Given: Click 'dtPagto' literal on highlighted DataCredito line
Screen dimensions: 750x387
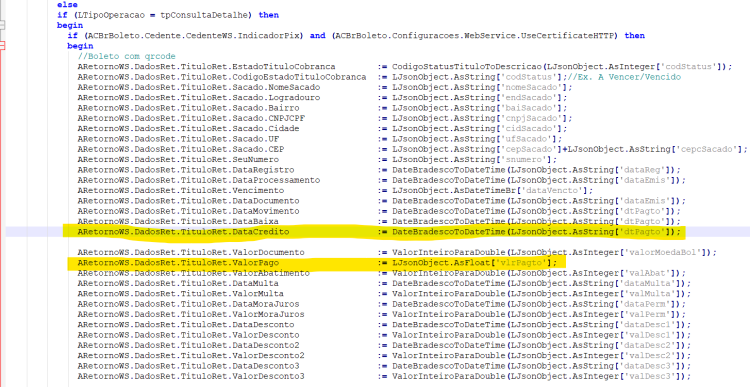Looking at the screenshot, I should point(642,232).
